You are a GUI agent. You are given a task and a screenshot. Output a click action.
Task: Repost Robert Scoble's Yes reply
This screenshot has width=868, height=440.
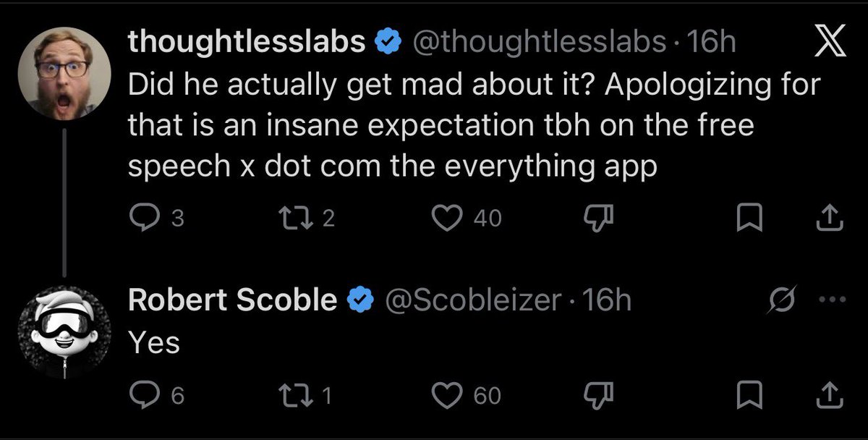click(299, 394)
